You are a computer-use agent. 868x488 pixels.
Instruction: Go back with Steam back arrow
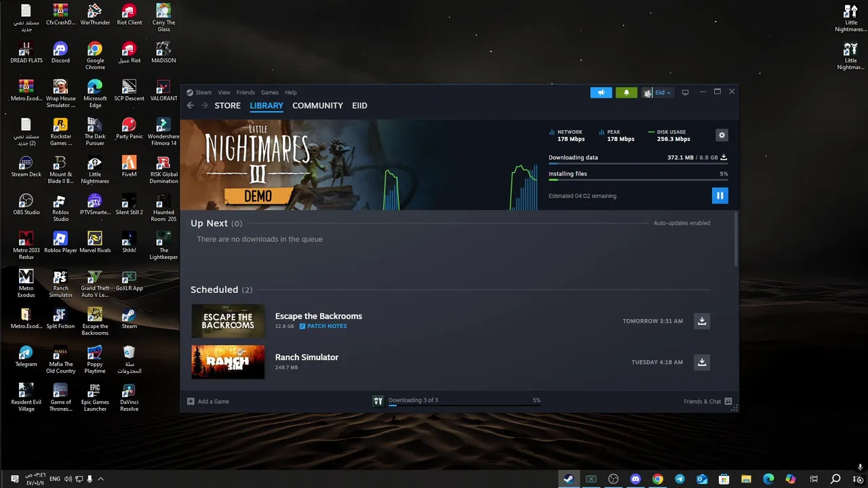pos(191,106)
